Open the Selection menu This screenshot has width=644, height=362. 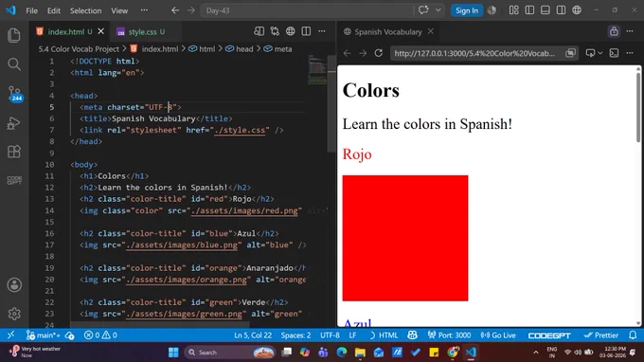(85, 10)
